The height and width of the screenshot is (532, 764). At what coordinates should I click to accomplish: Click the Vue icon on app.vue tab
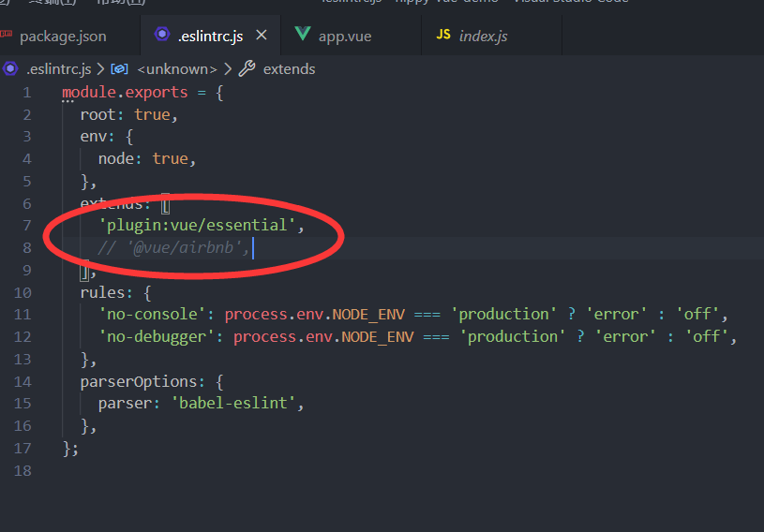coord(303,34)
